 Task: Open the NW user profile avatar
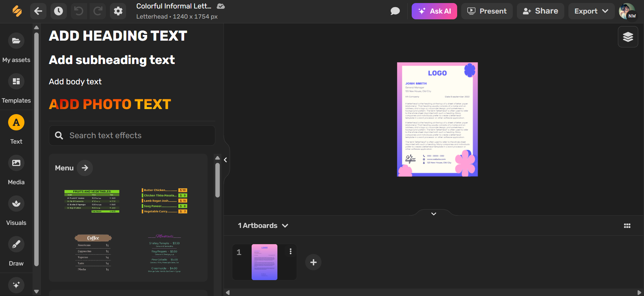627,12
